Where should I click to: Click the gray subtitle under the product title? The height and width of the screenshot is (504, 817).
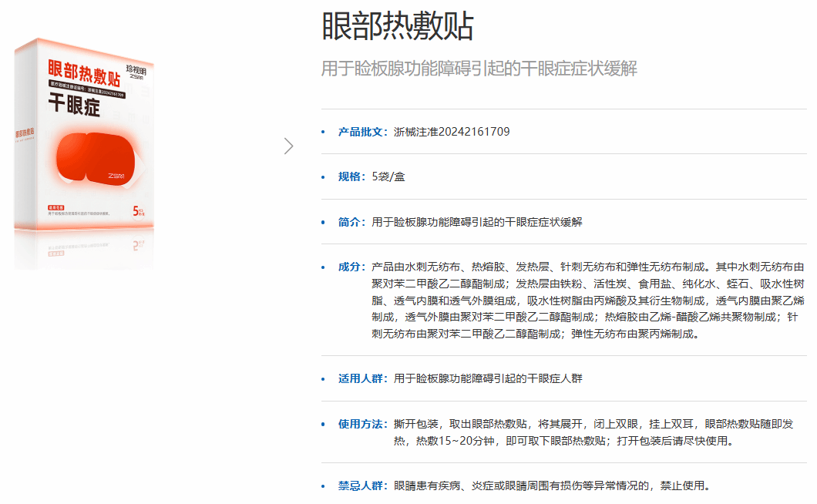479,69
